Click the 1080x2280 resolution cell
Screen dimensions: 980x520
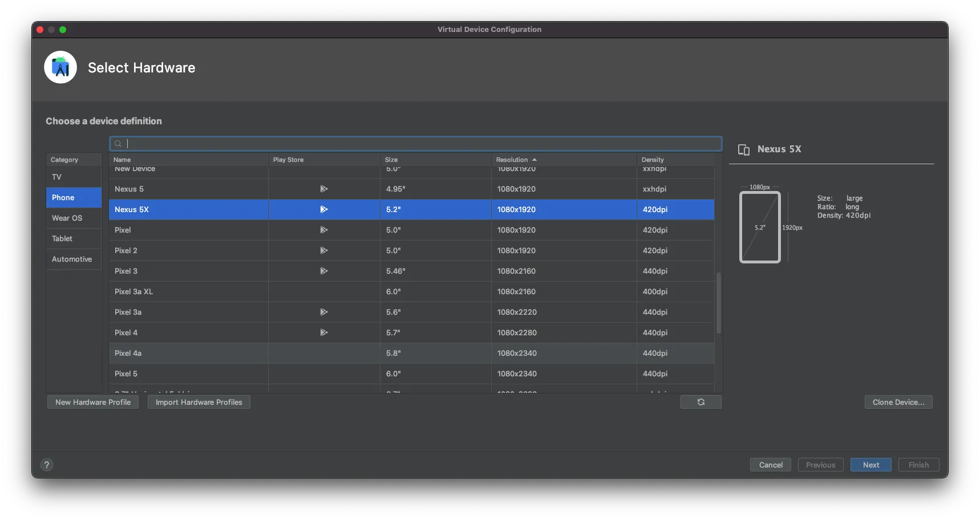(564, 332)
